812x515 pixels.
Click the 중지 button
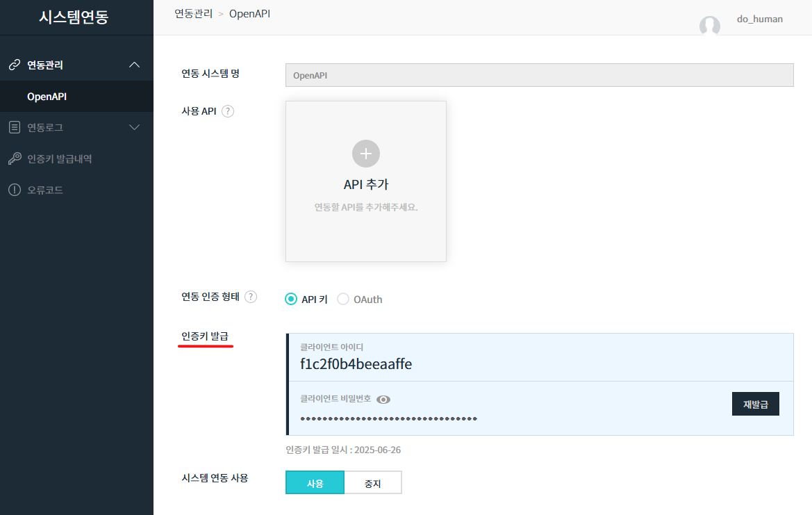click(x=372, y=483)
